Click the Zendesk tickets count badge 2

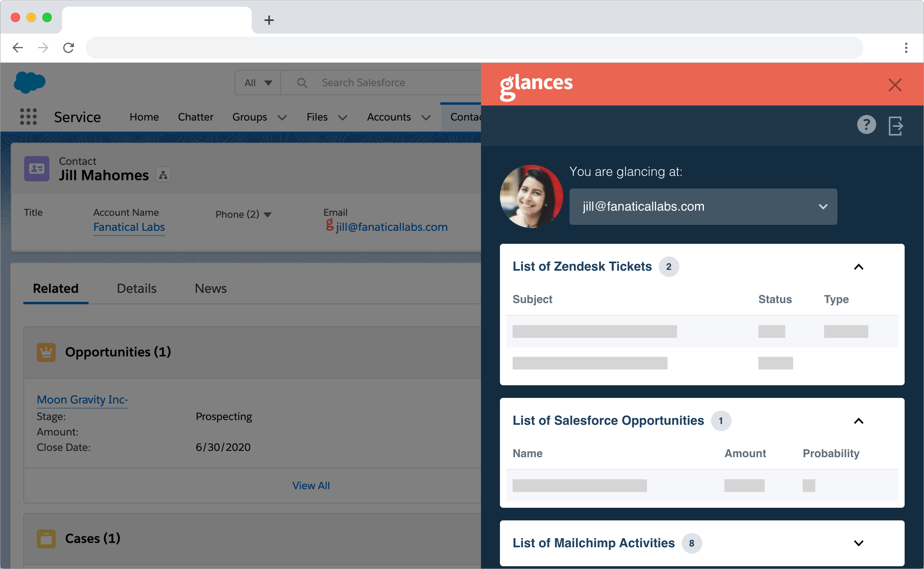669,267
